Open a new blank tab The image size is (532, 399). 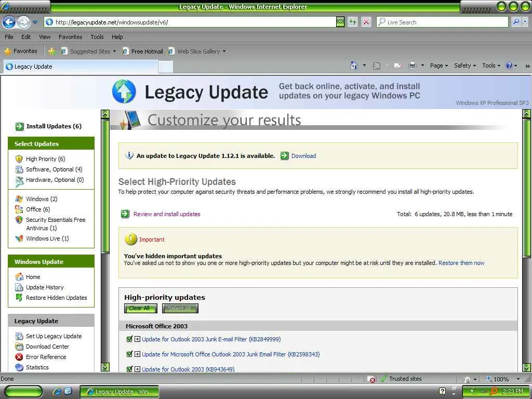(x=166, y=67)
